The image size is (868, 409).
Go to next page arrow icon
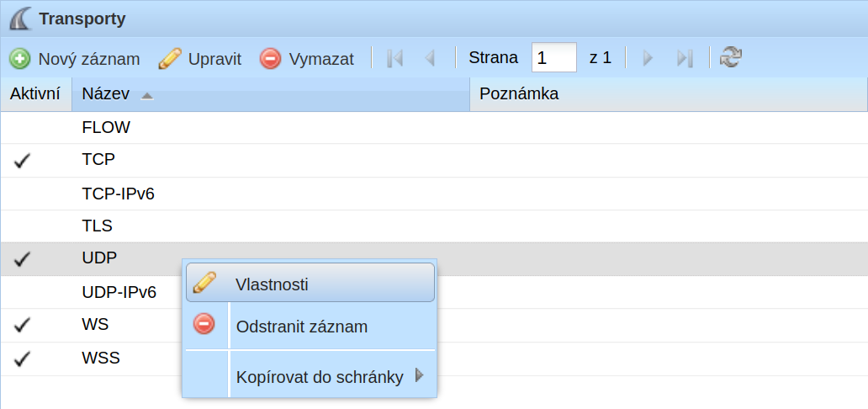point(648,57)
